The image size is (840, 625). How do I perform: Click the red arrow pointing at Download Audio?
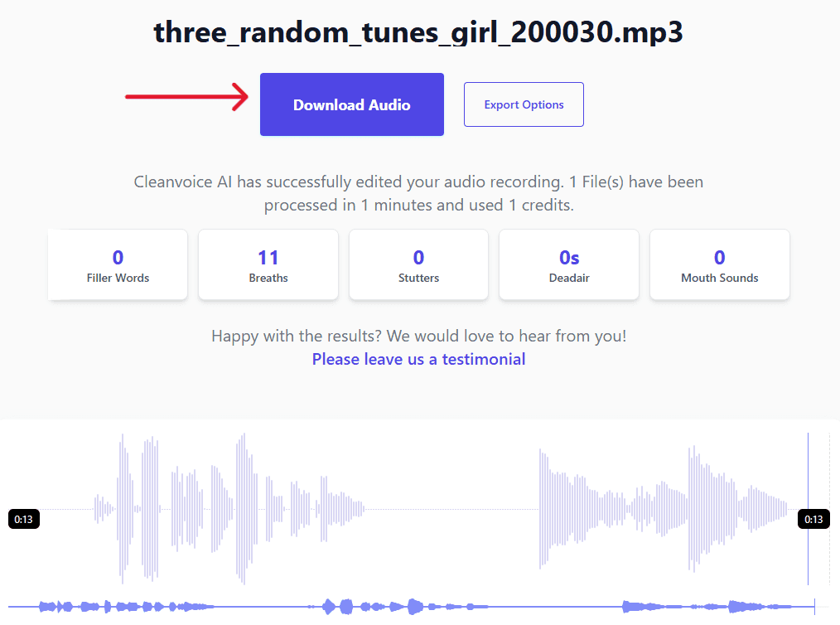(x=187, y=96)
